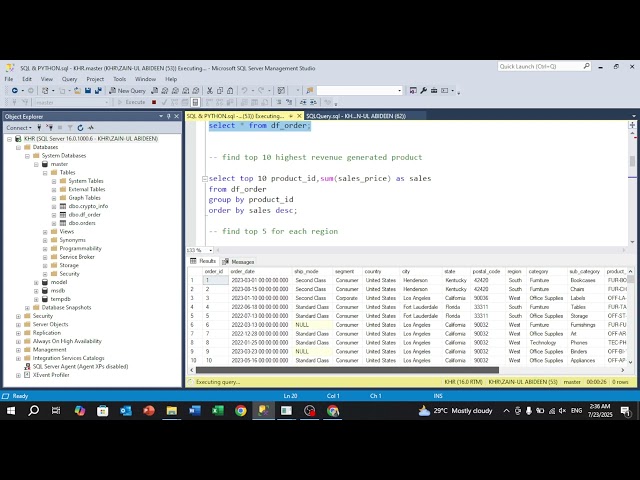Select the dbo.crypto_info table node

(88, 206)
